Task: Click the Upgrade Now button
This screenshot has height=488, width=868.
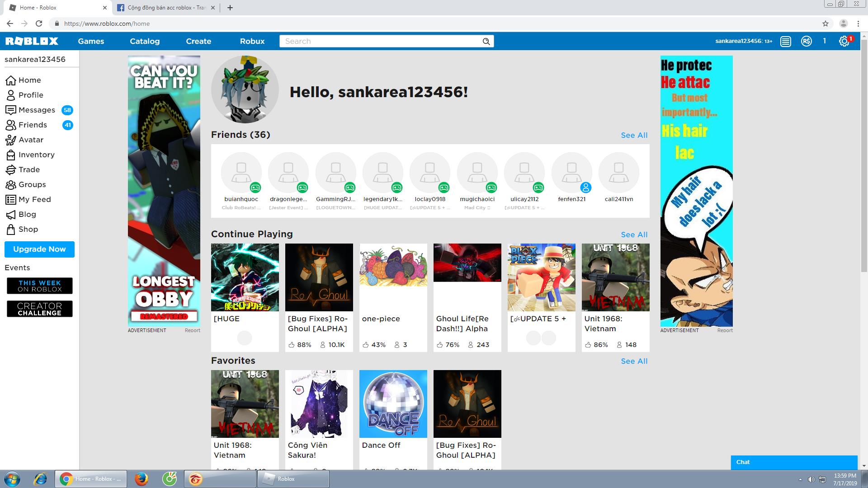Action: pyautogui.click(x=39, y=249)
